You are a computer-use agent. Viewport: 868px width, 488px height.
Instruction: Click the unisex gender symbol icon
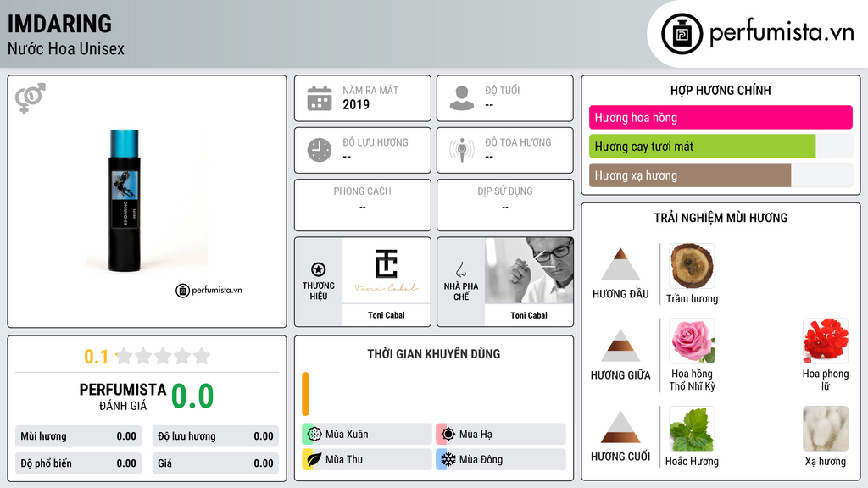coord(31,98)
